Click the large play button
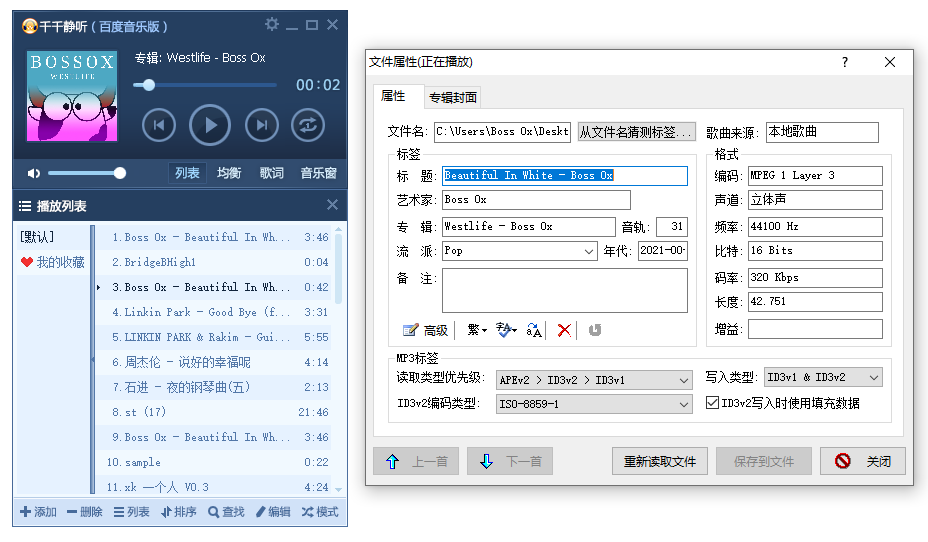 click(210, 125)
